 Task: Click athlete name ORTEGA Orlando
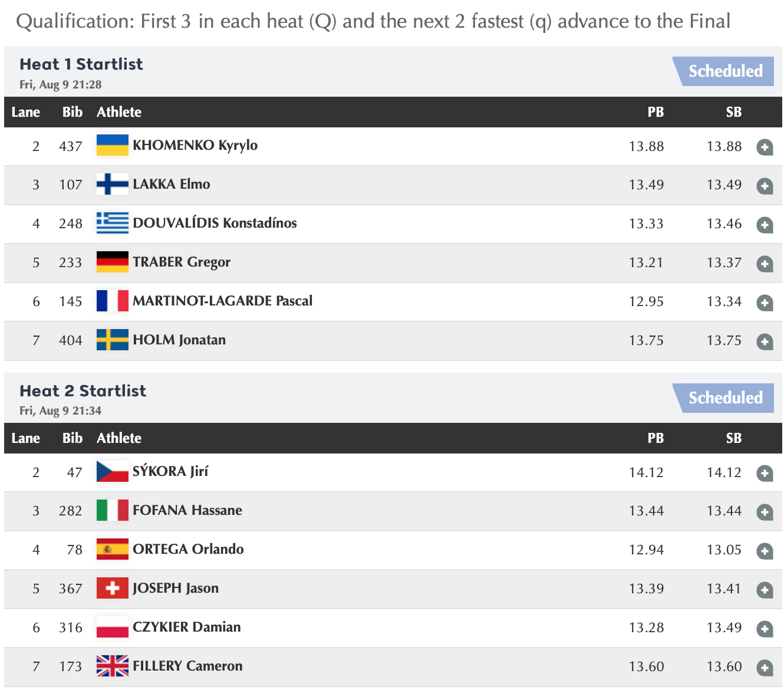click(188, 549)
